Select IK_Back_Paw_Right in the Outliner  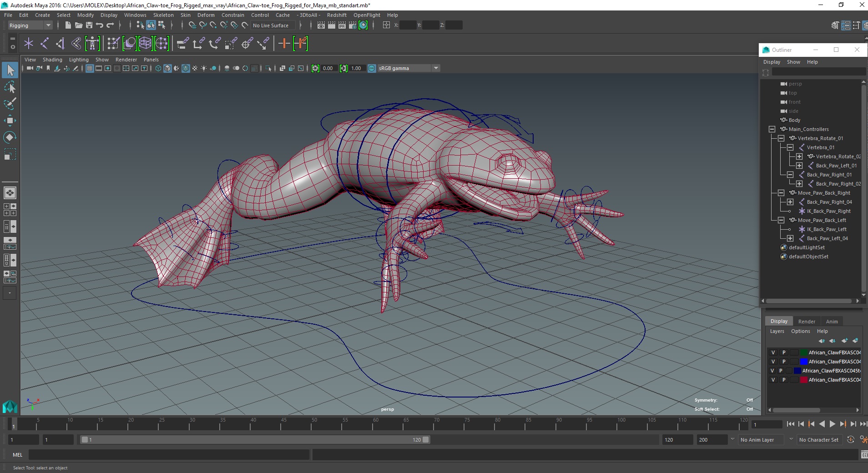point(828,211)
